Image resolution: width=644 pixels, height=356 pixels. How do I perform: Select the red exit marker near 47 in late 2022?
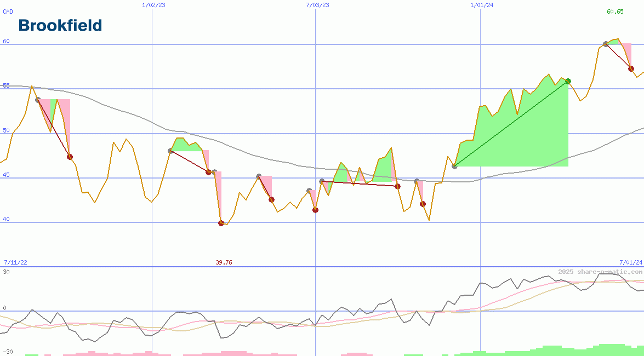pyautogui.click(x=70, y=157)
